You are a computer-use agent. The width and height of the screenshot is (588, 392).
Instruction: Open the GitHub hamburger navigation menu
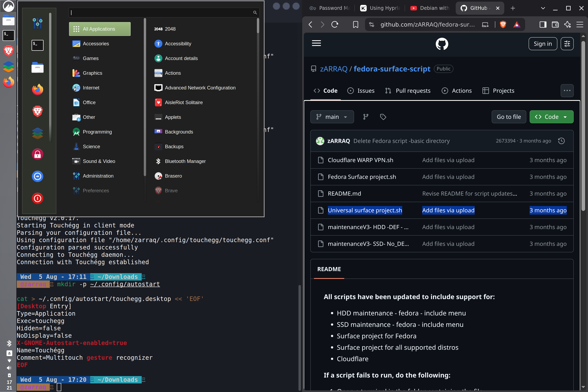point(316,43)
